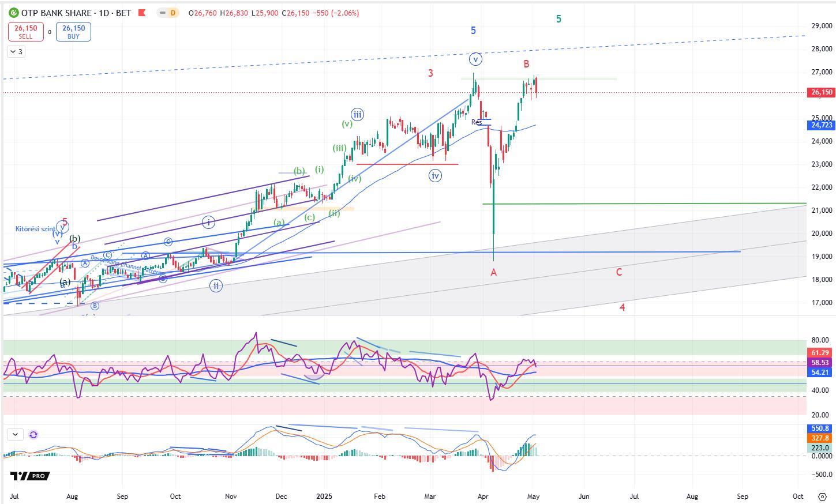Click the 26,150 BUY button

[73, 32]
